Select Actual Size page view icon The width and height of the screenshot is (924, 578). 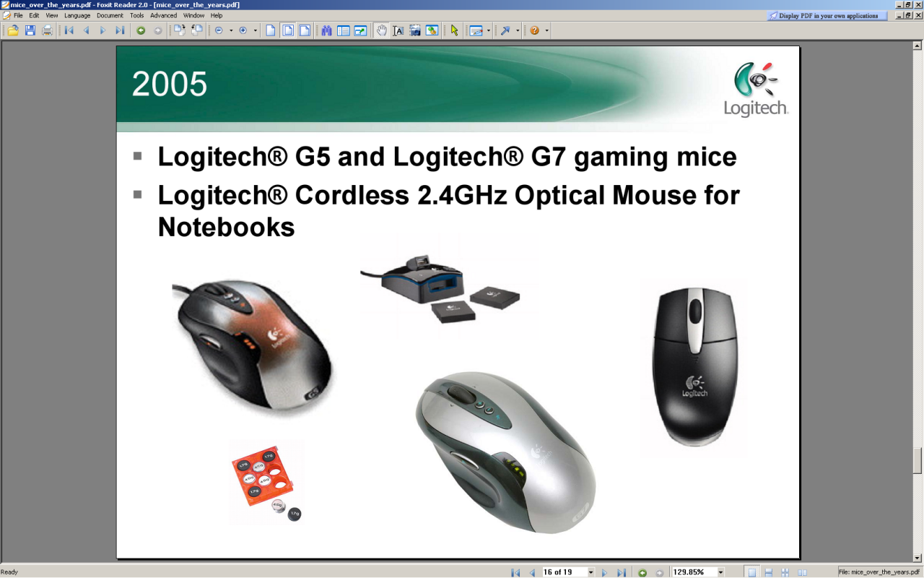[271, 30]
